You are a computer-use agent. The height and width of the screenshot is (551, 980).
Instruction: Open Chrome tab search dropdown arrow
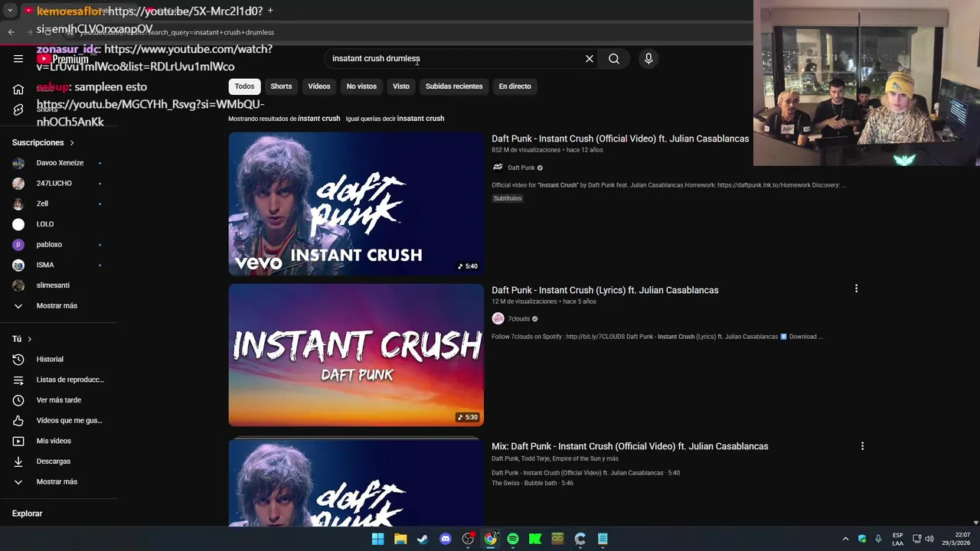tap(10, 11)
